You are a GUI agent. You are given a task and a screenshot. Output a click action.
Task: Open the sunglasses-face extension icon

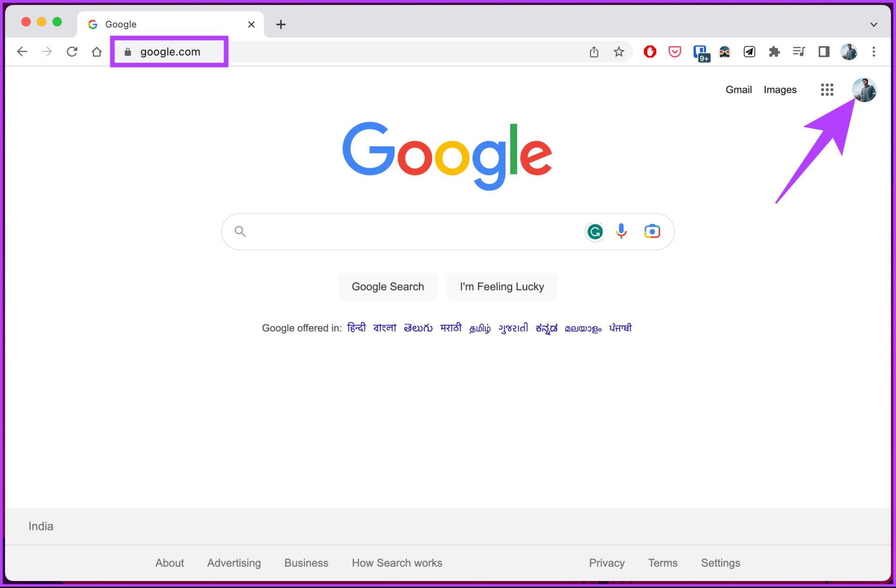724,51
